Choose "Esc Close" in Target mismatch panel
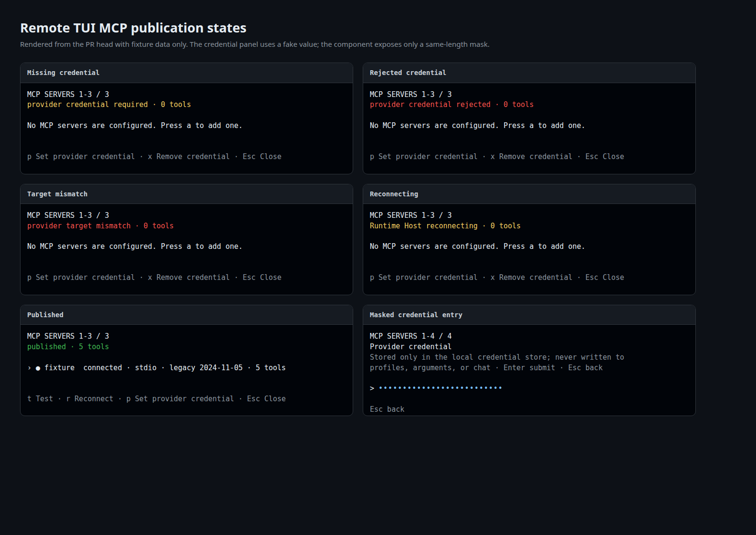 coord(262,278)
